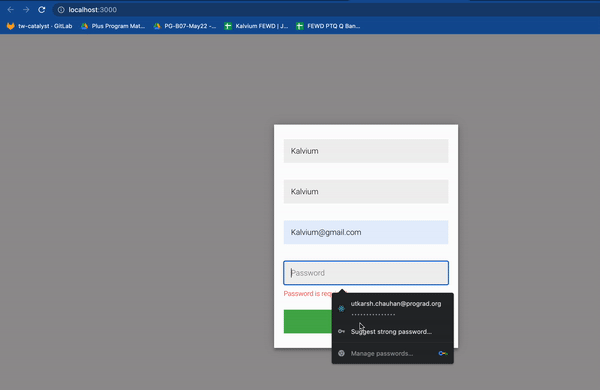Click the key icon beside Suggest strong password
Screen dimensions: 600x390
pyautogui.click(x=341, y=331)
